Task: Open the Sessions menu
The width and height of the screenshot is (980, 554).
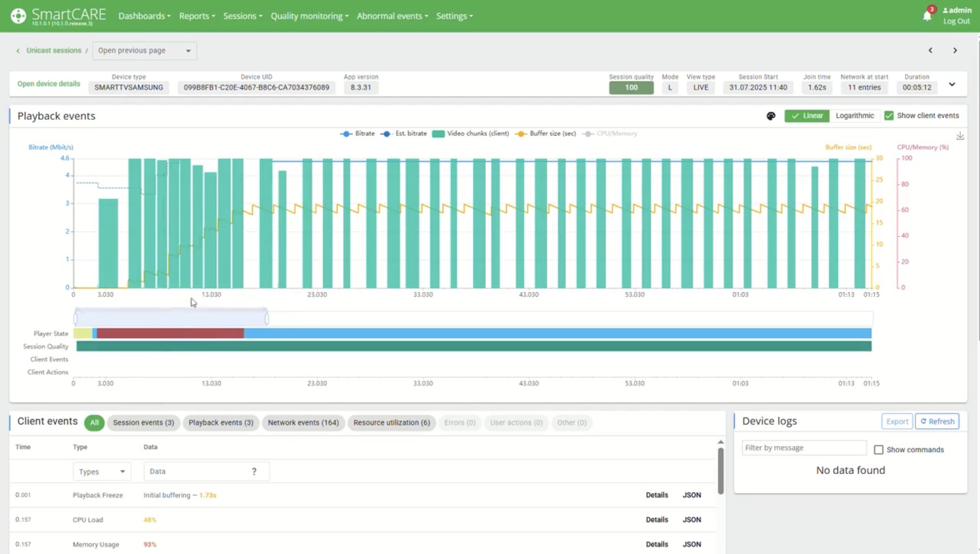Action: pos(243,16)
